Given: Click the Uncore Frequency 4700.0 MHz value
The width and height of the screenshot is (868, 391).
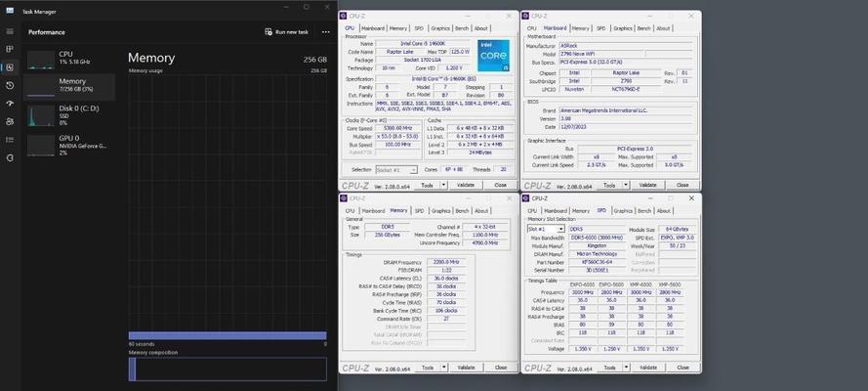Looking at the screenshot, I should (x=485, y=243).
